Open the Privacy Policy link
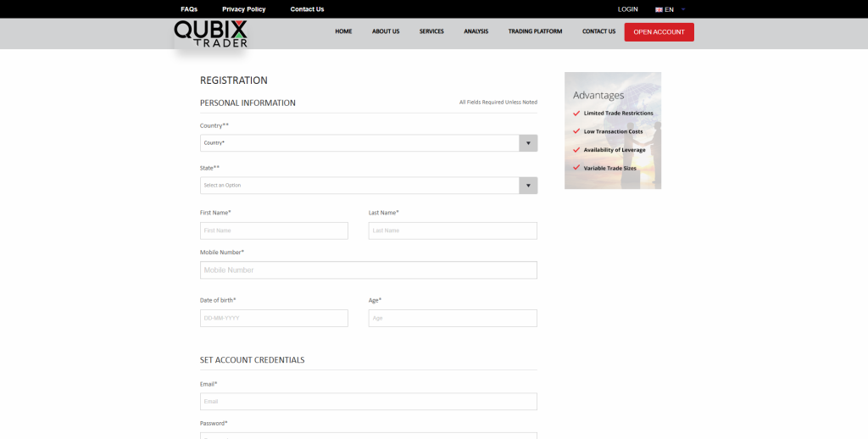 coord(243,9)
